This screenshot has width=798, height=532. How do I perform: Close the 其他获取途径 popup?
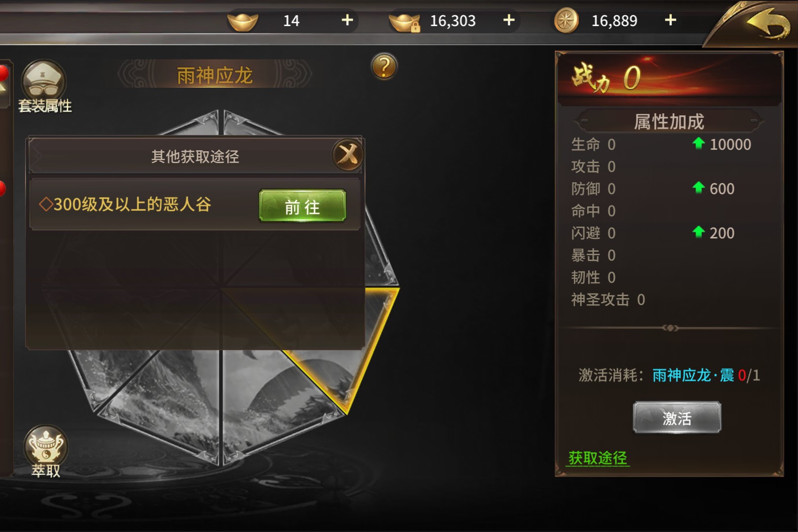click(348, 155)
